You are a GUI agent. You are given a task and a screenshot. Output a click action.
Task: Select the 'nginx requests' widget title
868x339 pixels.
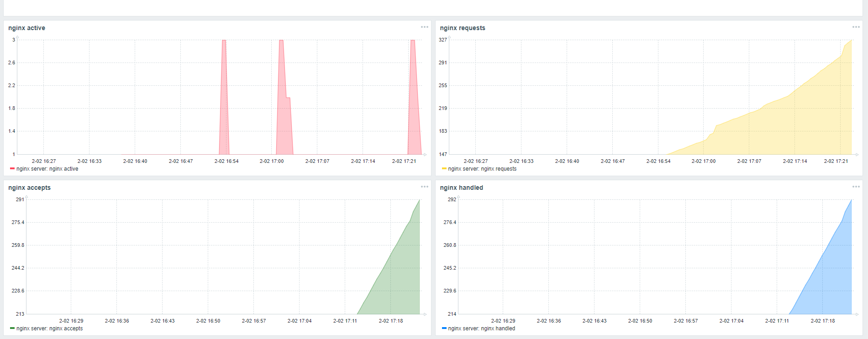click(463, 28)
